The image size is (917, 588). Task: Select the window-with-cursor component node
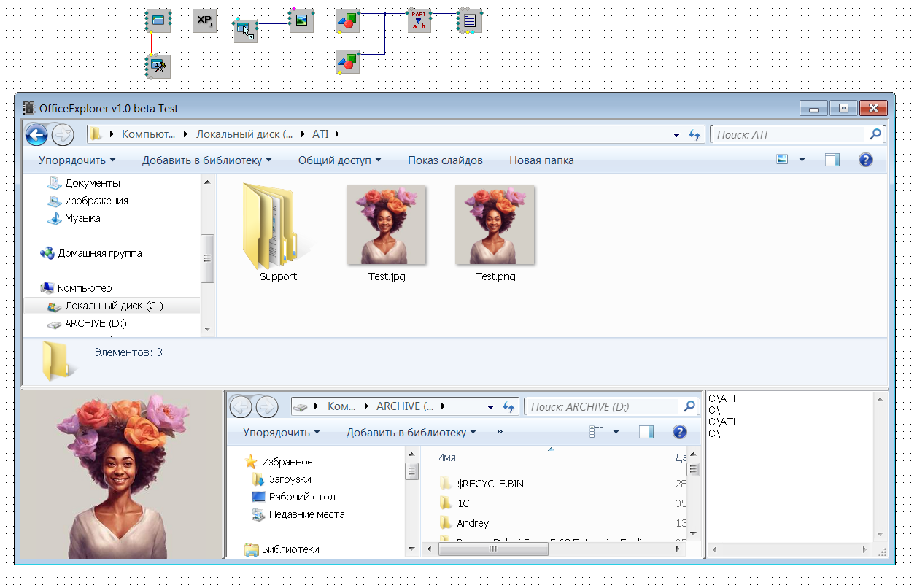[246, 31]
